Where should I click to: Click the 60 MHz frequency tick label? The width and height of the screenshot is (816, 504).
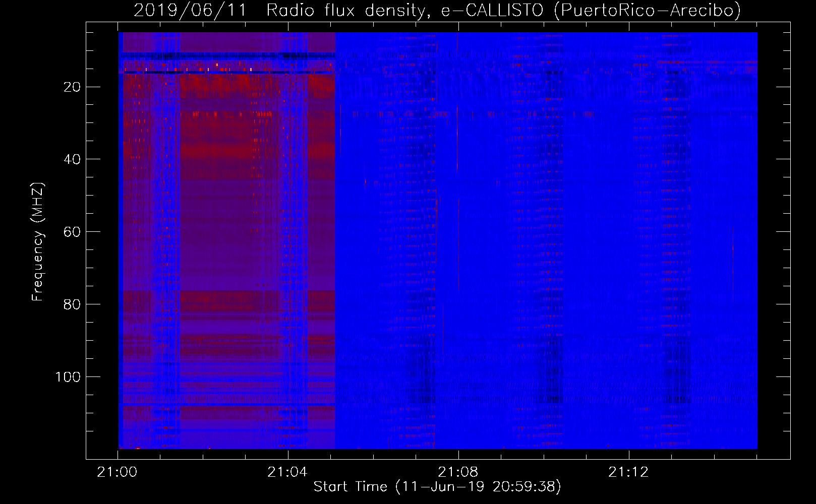72,232
